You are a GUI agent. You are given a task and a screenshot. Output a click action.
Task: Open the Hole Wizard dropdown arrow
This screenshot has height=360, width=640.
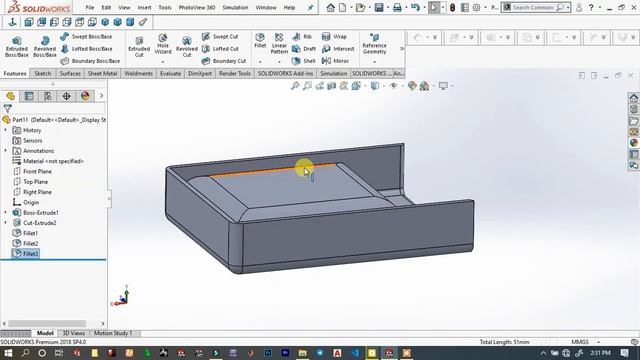tap(163, 62)
